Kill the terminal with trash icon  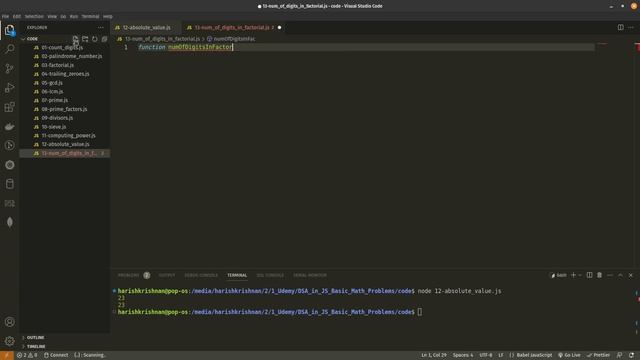(599, 275)
